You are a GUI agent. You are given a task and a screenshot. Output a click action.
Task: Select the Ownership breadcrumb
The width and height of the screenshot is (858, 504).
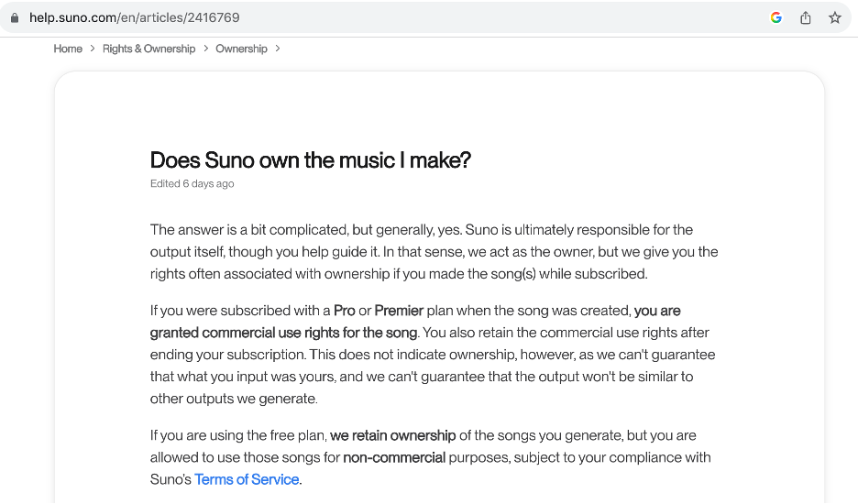pos(241,49)
